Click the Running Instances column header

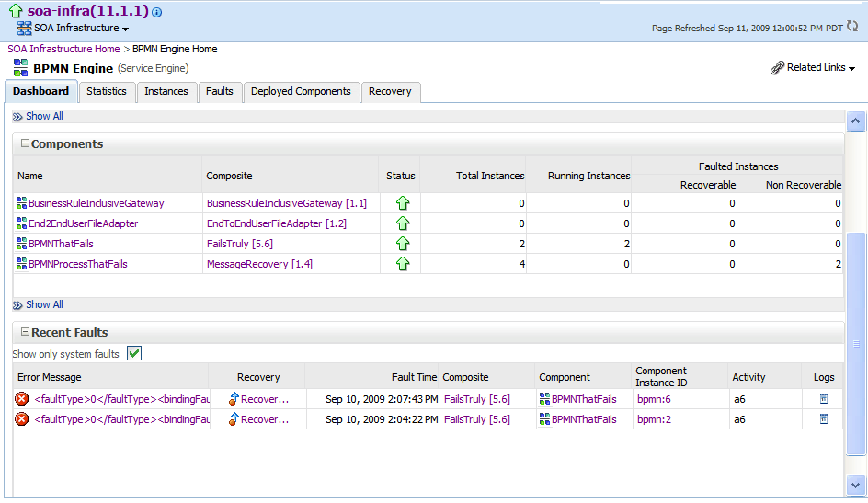[x=589, y=176]
